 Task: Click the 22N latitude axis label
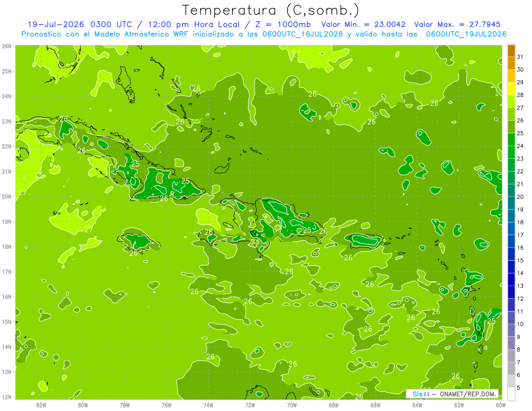6,146
